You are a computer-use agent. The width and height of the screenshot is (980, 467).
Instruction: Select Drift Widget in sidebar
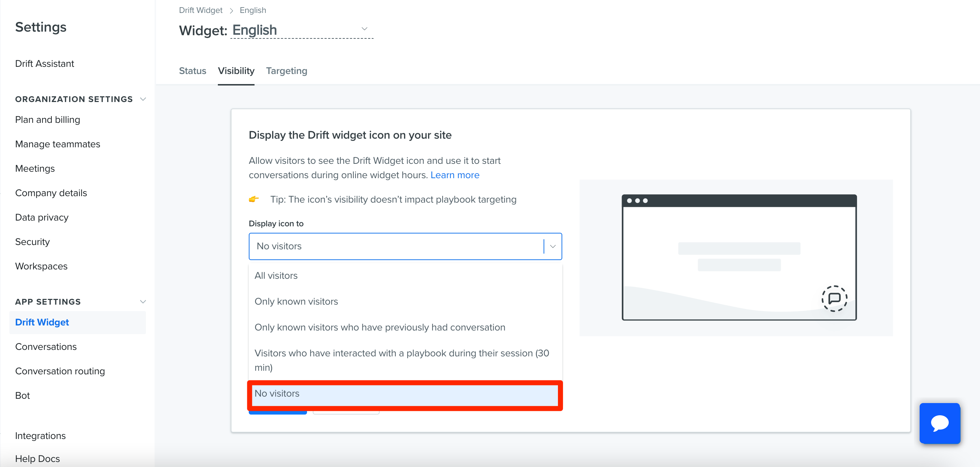78,323
